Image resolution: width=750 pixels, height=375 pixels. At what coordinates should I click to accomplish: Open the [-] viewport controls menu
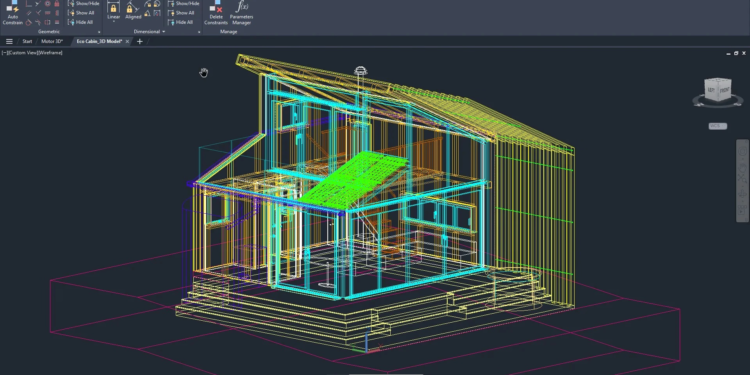point(4,53)
